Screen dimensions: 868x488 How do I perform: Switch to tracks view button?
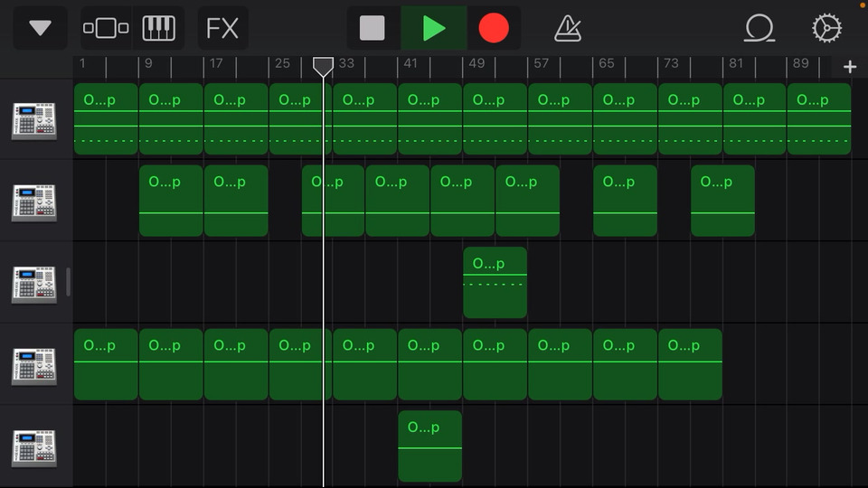click(x=106, y=28)
